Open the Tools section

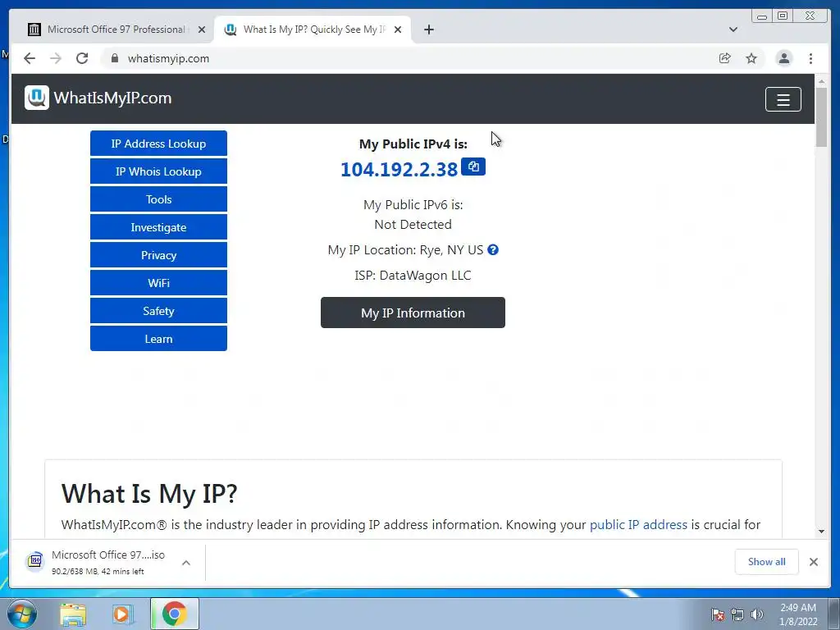[x=158, y=199]
